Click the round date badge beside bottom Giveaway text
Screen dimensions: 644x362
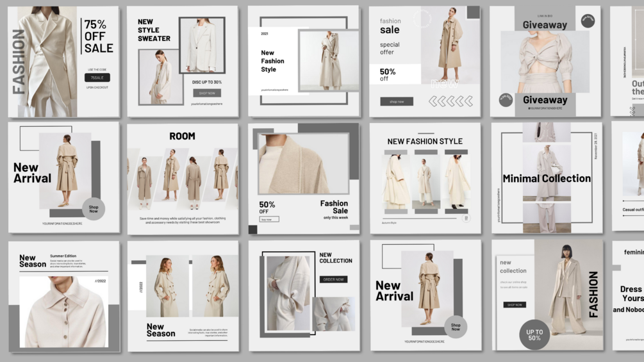click(x=506, y=100)
